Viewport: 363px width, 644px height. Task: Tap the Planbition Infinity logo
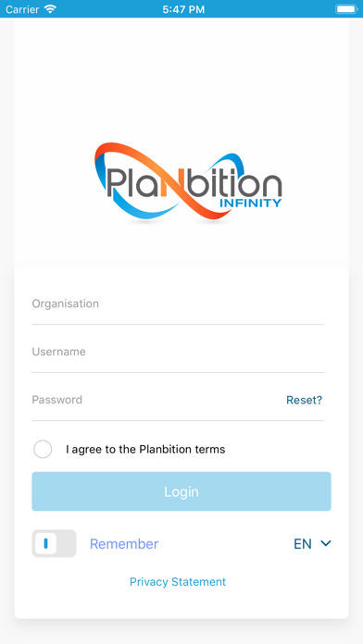click(188, 181)
